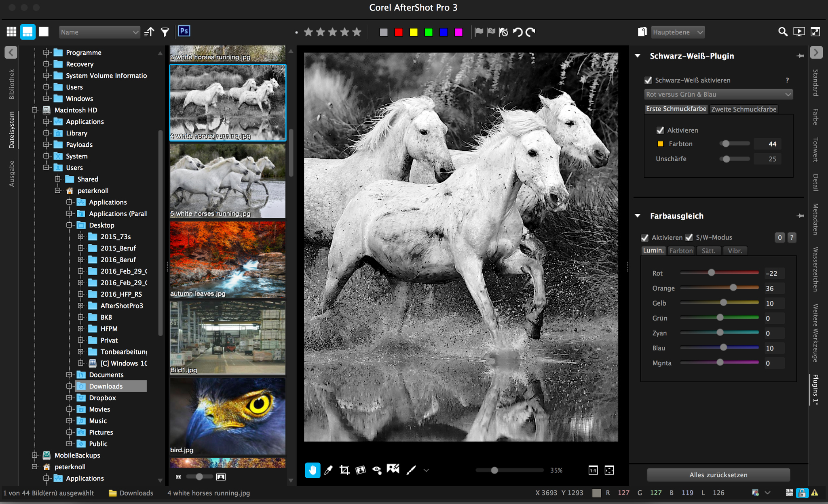The height and width of the screenshot is (504, 828).
Task: Toggle the S/W-Modus checkbox
Action: [x=689, y=237]
